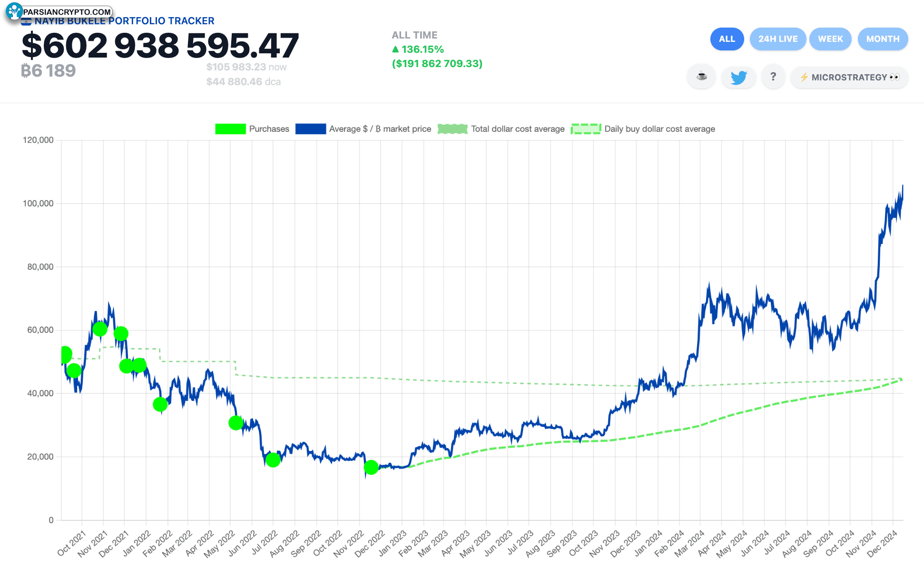Screen dimensions: 924x567
Task: Click the dashed light green daily buy swatch
Action: click(586, 129)
